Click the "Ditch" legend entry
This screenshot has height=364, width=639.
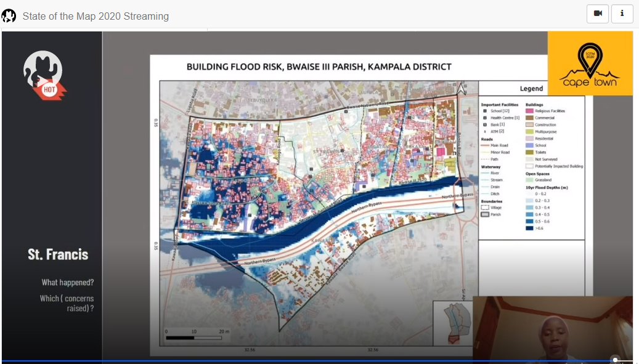point(495,194)
